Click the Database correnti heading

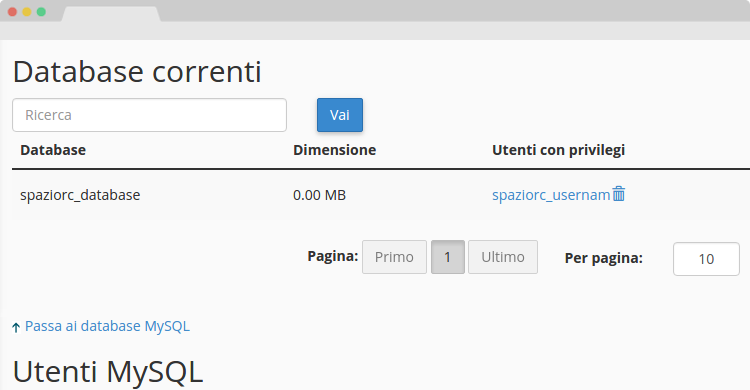click(x=137, y=72)
